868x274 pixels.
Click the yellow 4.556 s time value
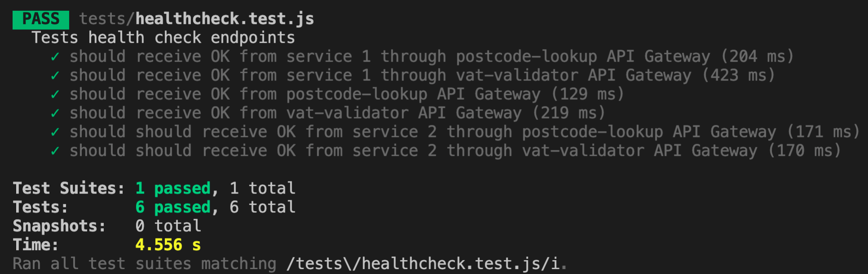click(168, 245)
